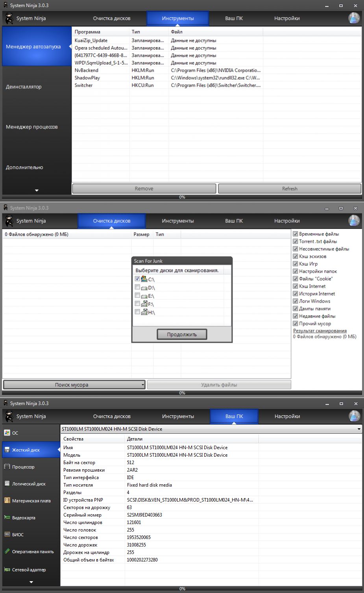
Task: Open the Поиск мусора dropdown arrow
Action: [x=142, y=385]
